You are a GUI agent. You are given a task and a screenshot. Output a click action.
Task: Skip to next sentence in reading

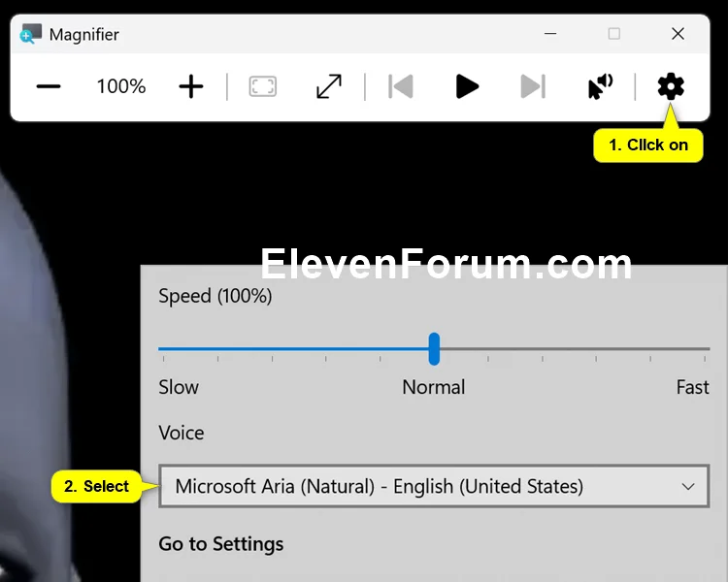pos(533,86)
